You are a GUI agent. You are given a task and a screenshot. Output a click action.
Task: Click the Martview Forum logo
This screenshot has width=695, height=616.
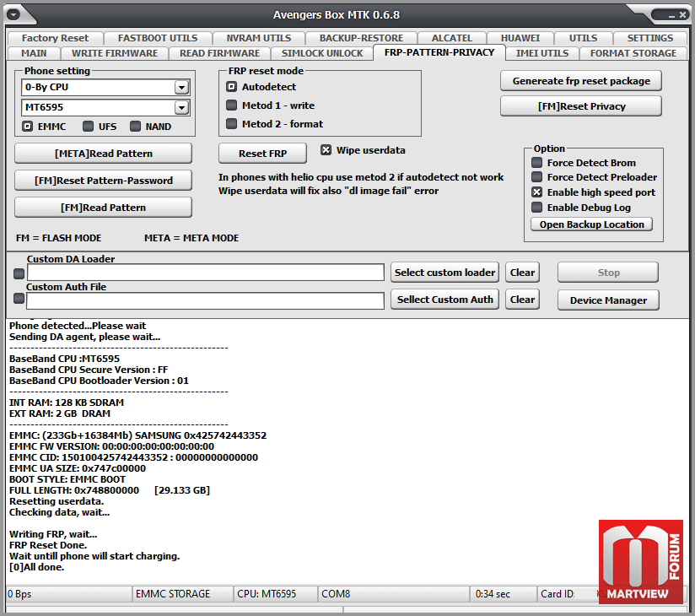pos(640,561)
